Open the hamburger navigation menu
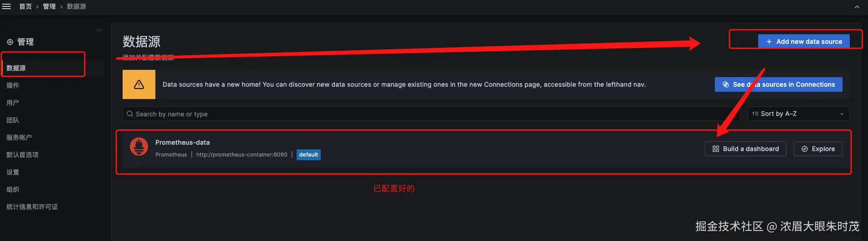 (x=6, y=6)
